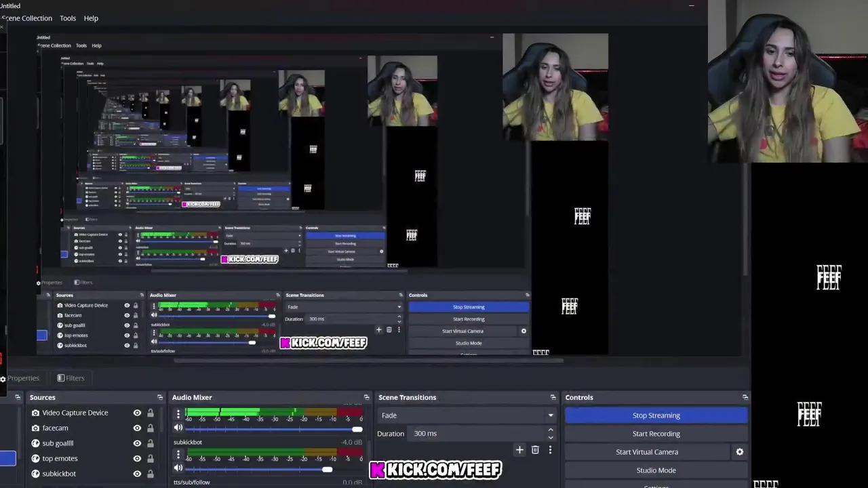Open the Help menu
The image size is (868, 488).
pos(91,18)
